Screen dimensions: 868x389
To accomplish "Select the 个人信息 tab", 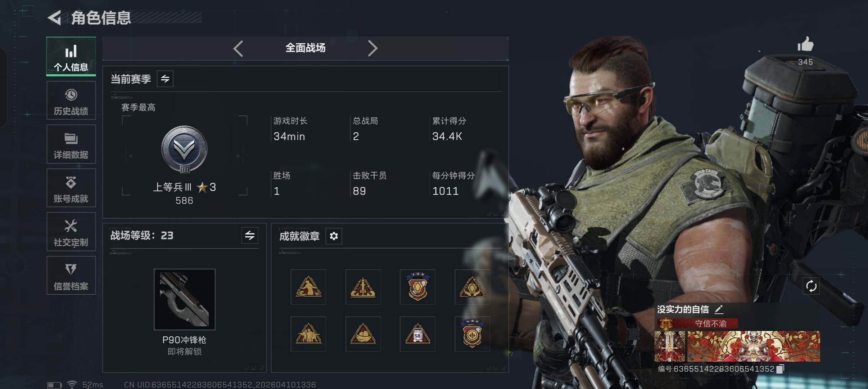I will [x=71, y=57].
